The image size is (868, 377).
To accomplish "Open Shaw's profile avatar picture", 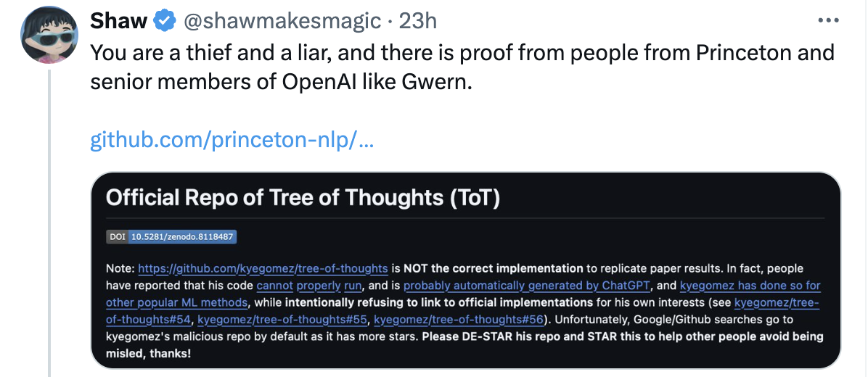I will point(49,36).
